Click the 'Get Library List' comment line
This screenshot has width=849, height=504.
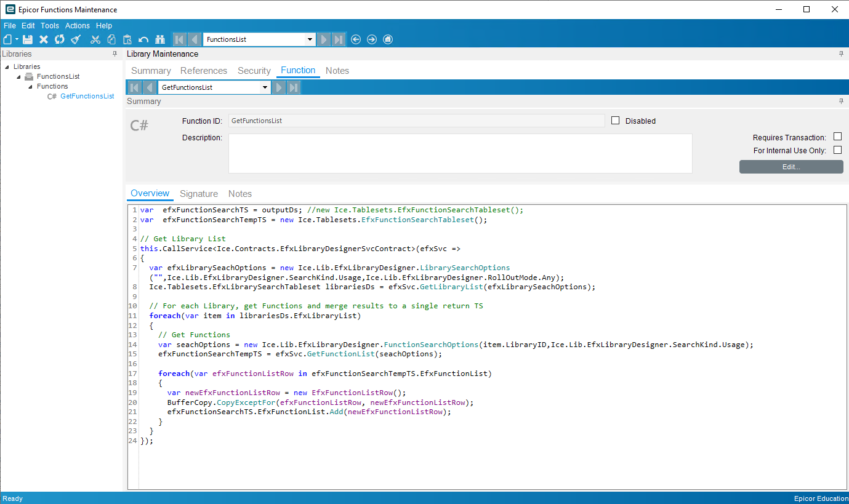coord(183,239)
